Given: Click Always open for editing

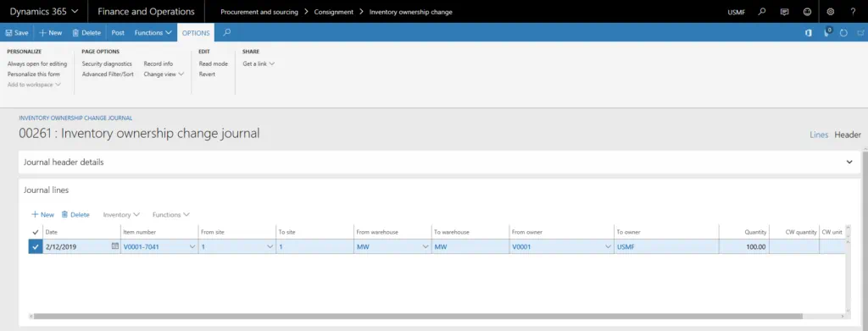Looking at the screenshot, I should point(37,63).
